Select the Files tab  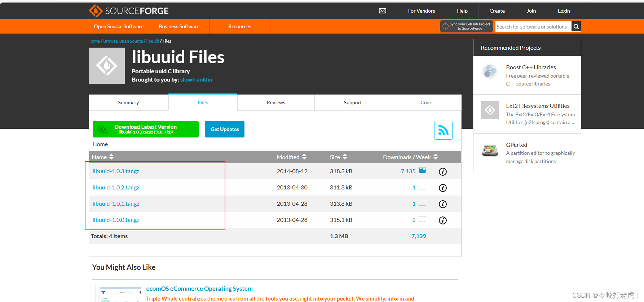click(x=203, y=102)
